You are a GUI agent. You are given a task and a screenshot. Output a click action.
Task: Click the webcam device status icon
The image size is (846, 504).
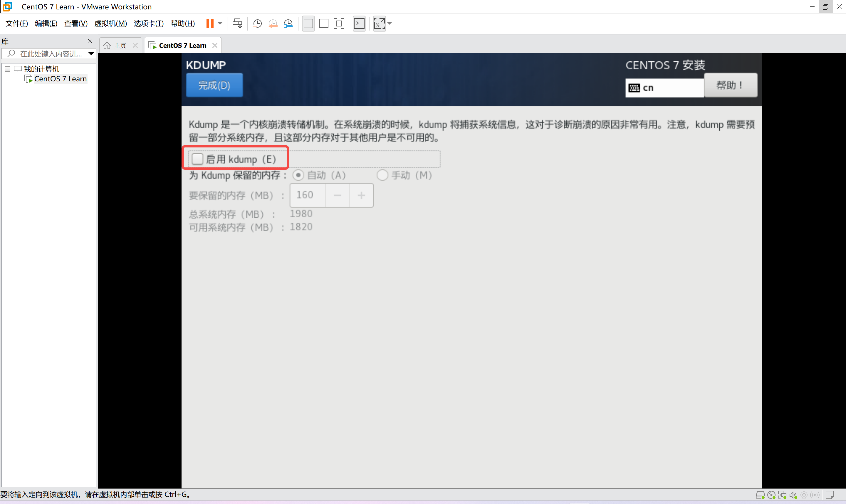pyautogui.click(x=804, y=495)
